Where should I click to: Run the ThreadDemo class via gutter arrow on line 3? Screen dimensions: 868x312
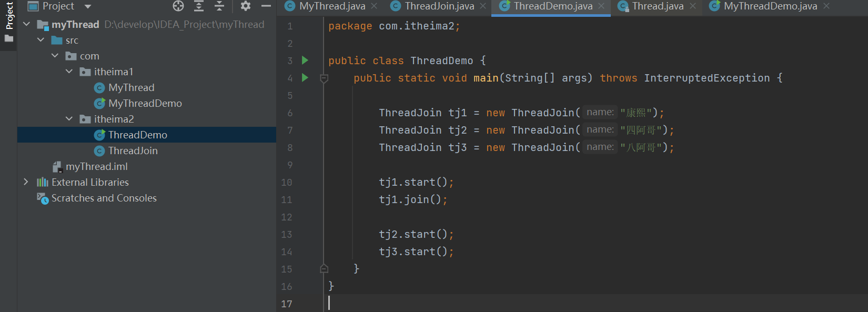[305, 61]
